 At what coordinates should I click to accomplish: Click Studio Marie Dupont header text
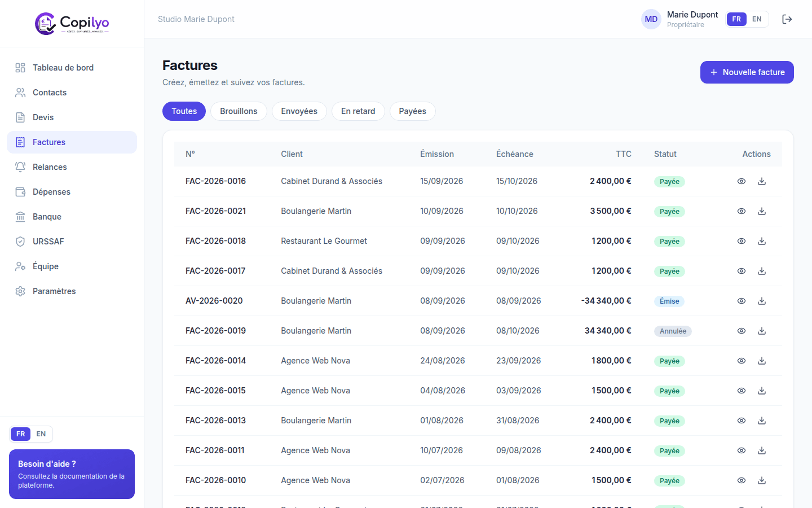tap(196, 19)
